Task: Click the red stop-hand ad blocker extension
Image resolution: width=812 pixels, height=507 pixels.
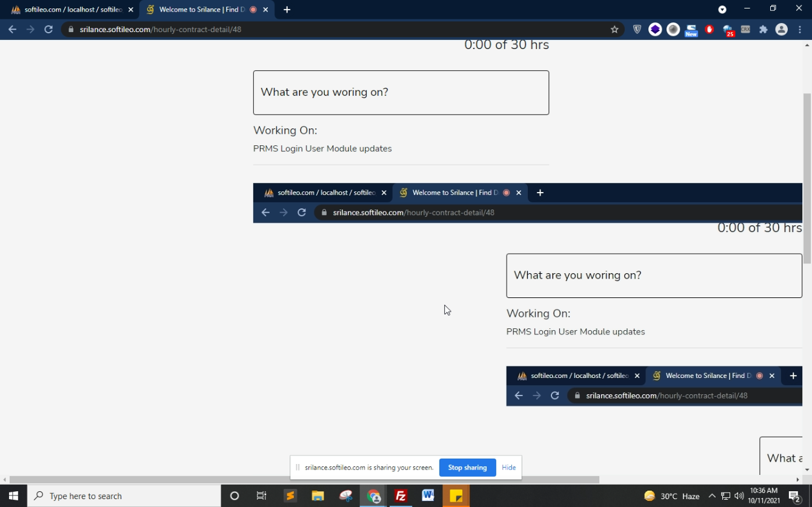Action: 710,29
